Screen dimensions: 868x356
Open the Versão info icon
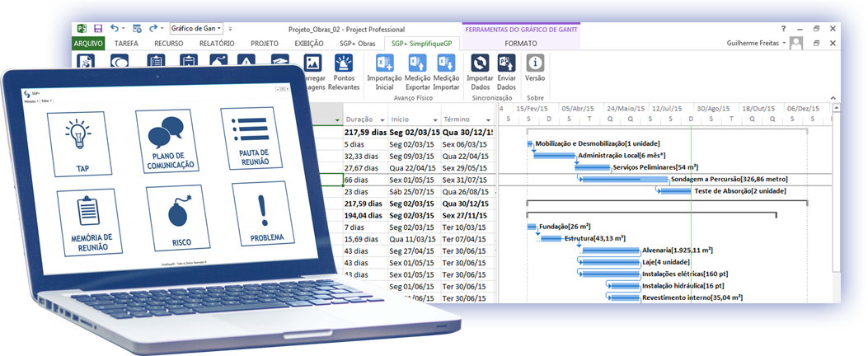point(534,63)
